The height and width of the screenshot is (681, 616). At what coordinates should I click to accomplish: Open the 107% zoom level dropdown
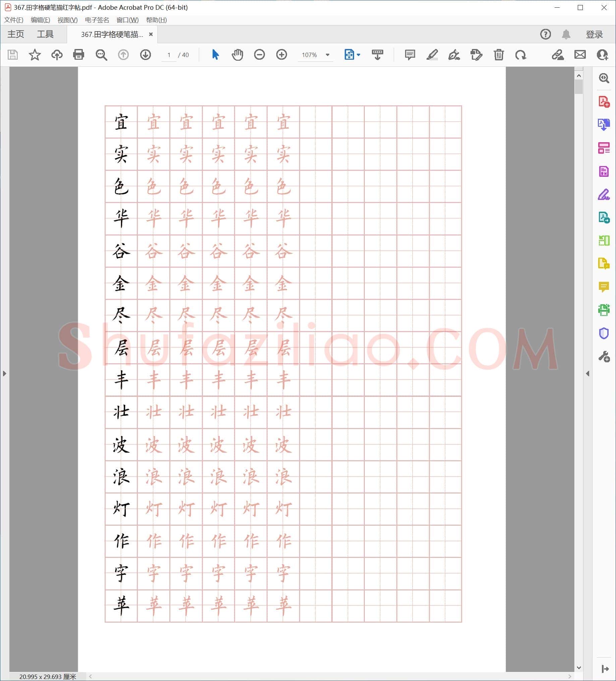pos(316,55)
